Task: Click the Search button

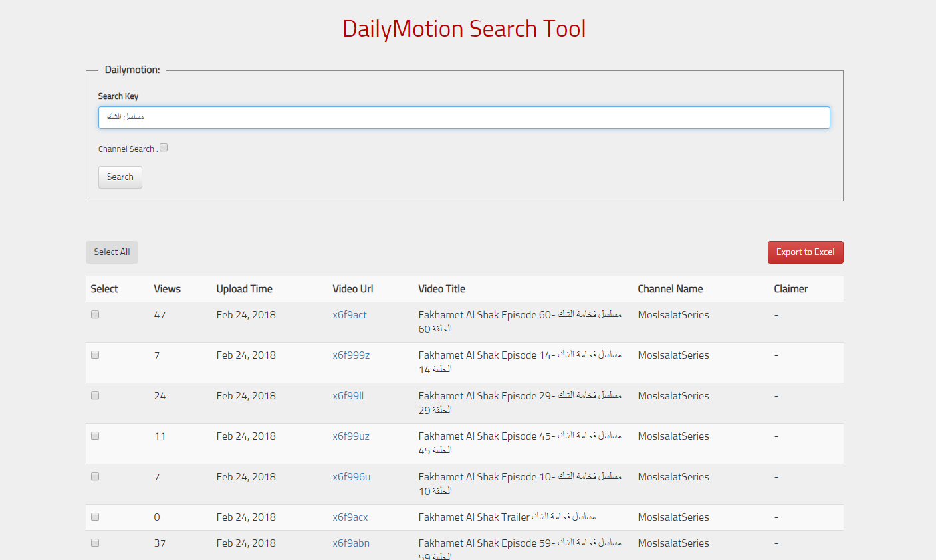Action: click(x=120, y=177)
